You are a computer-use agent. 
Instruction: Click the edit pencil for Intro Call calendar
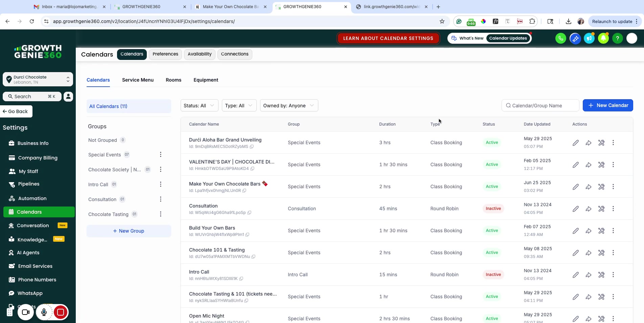pos(575,275)
